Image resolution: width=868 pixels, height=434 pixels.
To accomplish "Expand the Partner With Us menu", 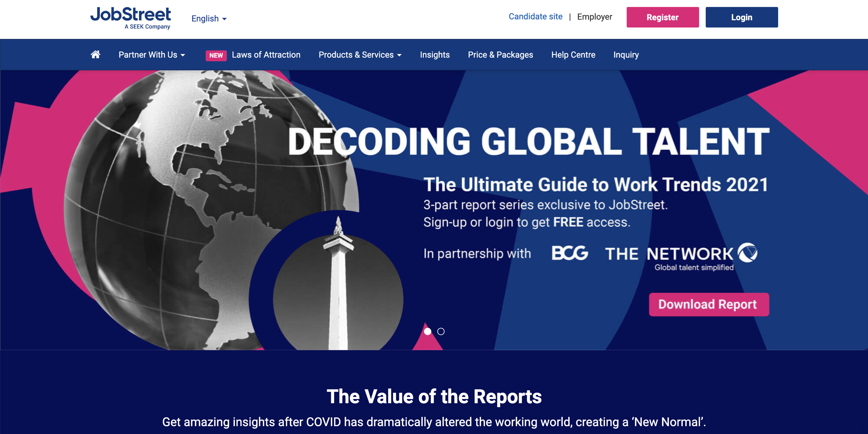I will (152, 55).
